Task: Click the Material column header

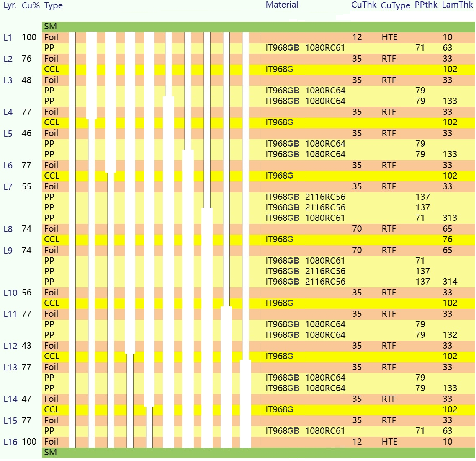Action: (x=282, y=5)
